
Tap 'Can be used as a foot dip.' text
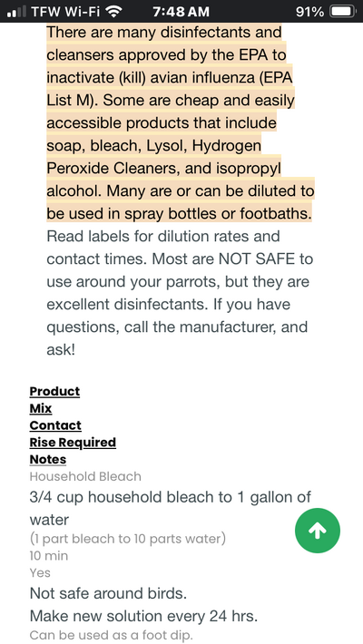click(111, 635)
